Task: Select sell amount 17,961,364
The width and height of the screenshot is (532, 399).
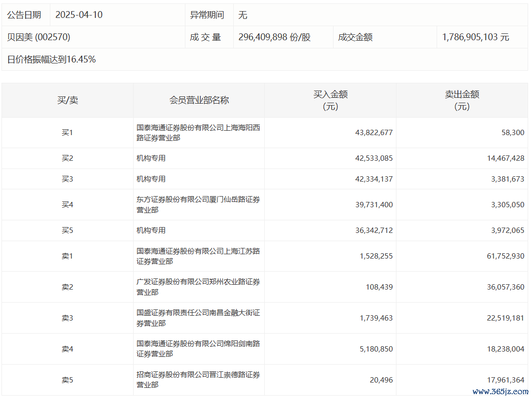Action: tap(505, 380)
